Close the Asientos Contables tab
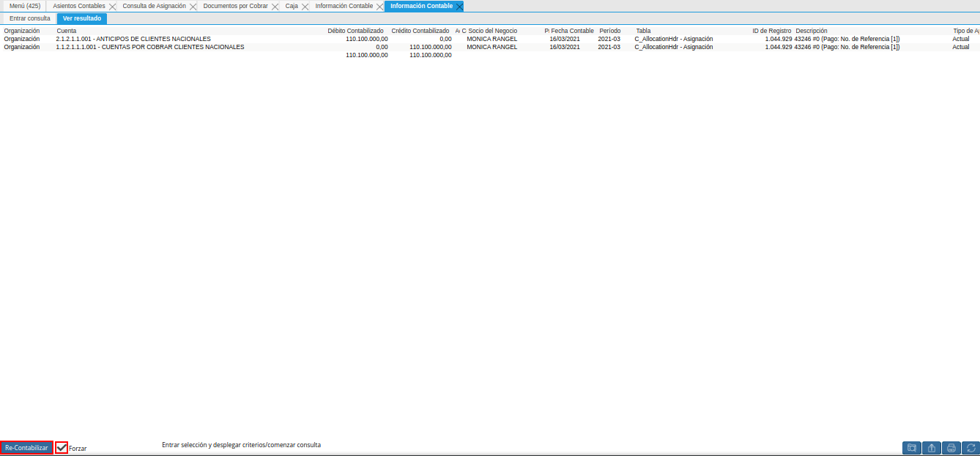The image size is (980, 456). (x=113, y=6)
